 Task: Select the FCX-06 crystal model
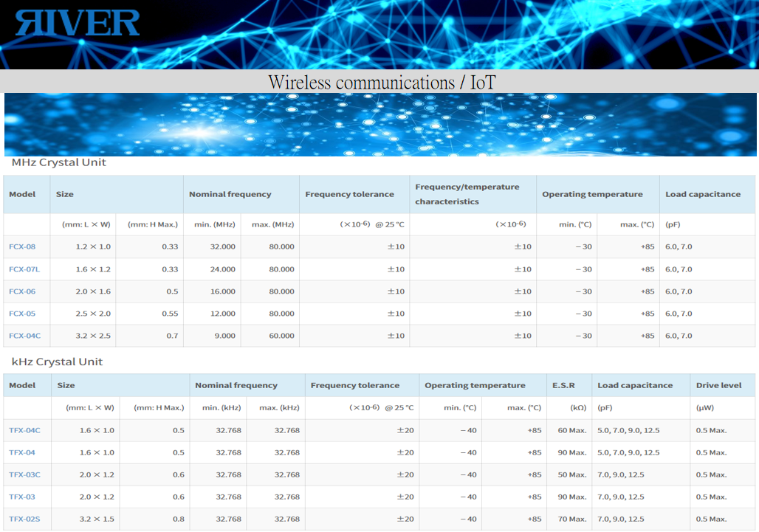[x=22, y=291]
